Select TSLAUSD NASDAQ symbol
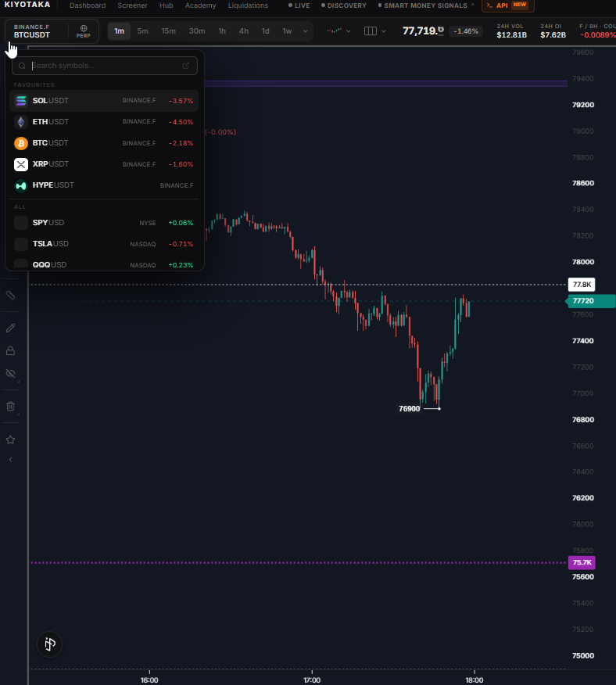 pyautogui.click(x=104, y=244)
